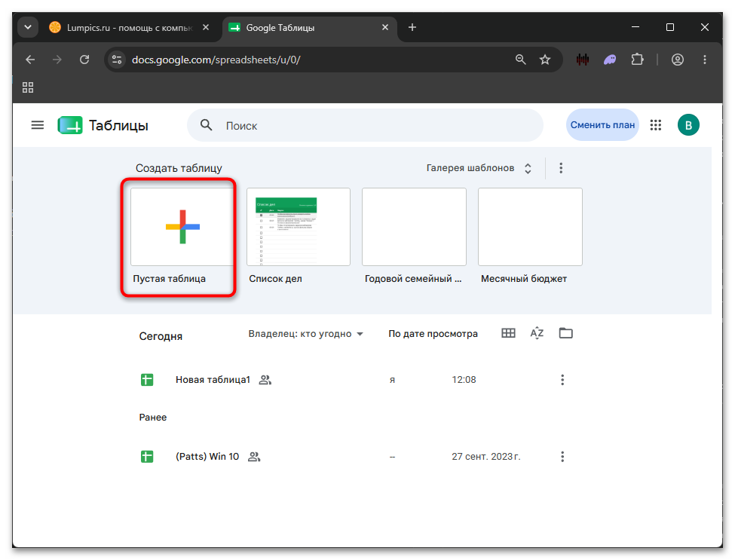
Task: Open the tab search dropdown arrow
Action: click(28, 27)
